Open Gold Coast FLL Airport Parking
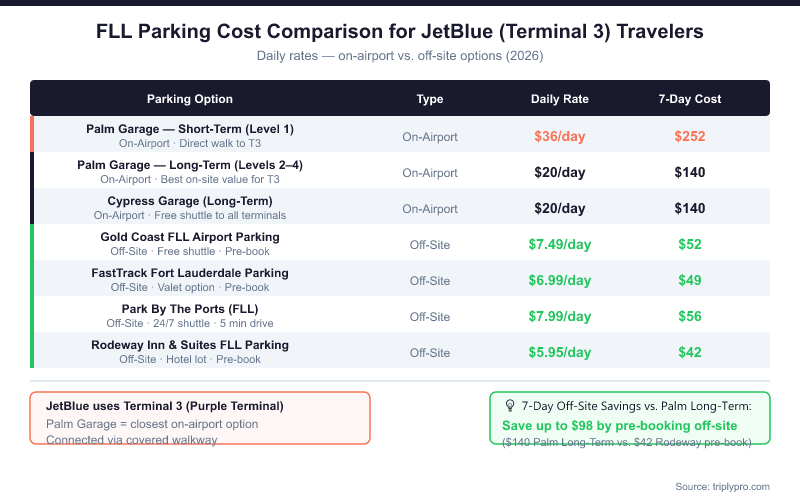The image size is (800, 500). pyautogui.click(x=190, y=237)
